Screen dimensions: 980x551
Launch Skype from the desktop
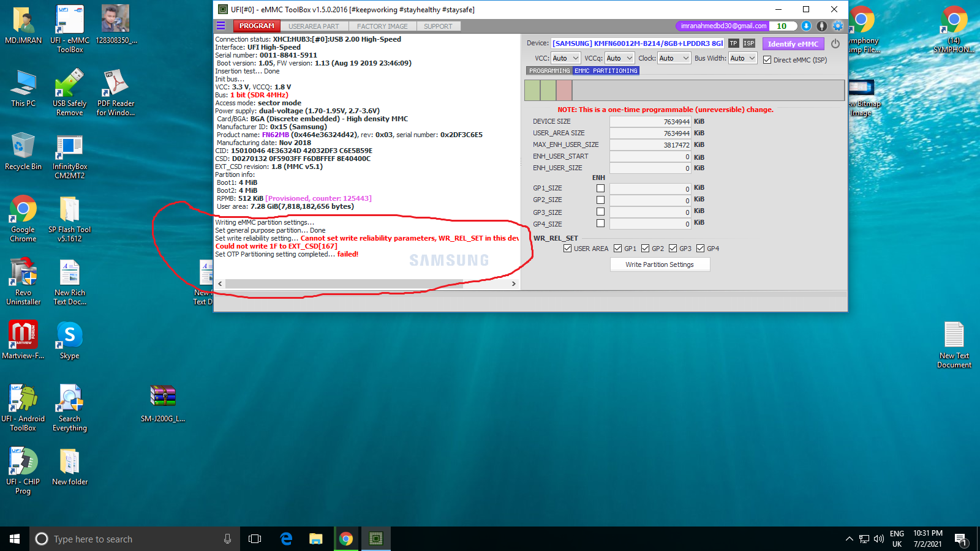(x=70, y=339)
